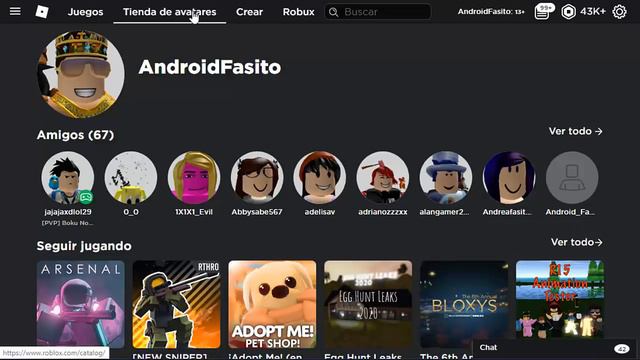Click Ver todo for Amigos
The height and width of the screenshot is (360, 640).
point(576,131)
